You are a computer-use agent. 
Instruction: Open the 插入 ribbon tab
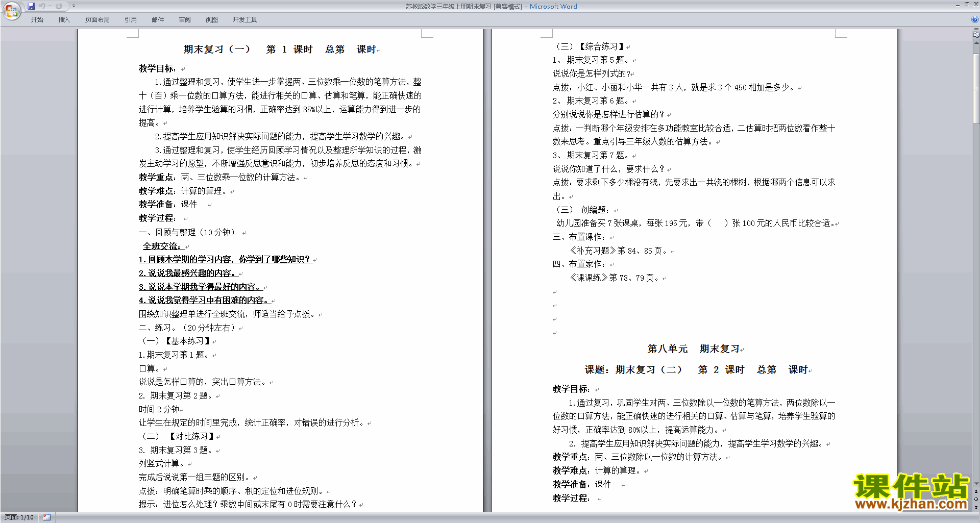(x=64, y=19)
